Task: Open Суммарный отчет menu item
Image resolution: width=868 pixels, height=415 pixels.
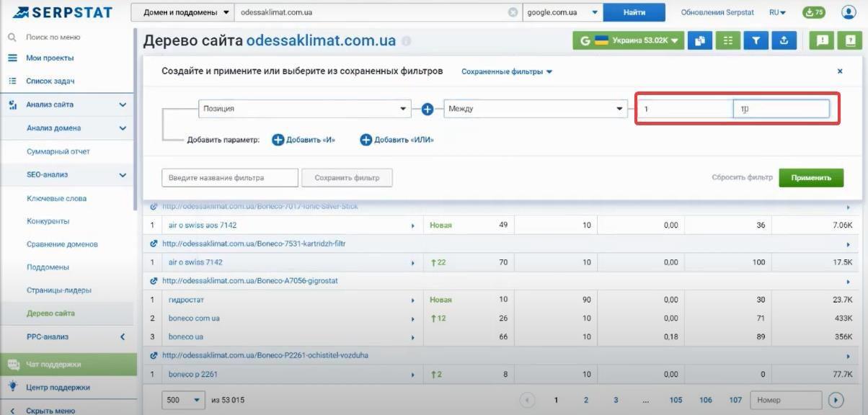Action: click(x=58, y=151)
